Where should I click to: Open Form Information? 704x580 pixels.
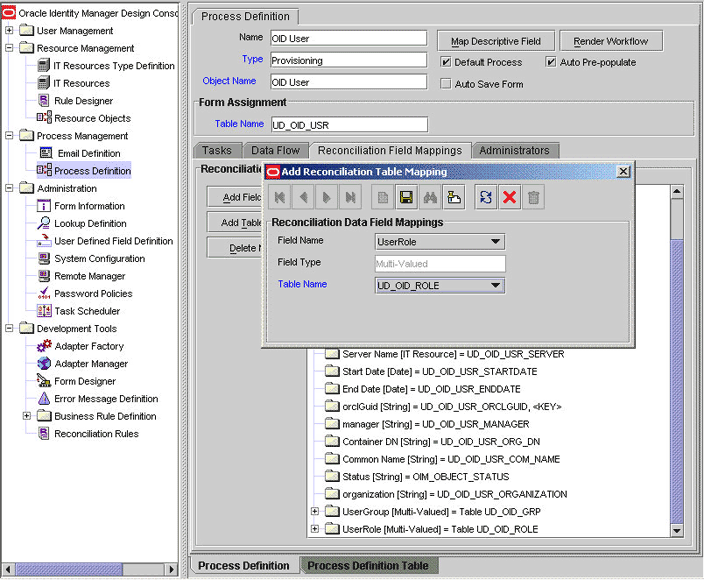click(89, 206)
